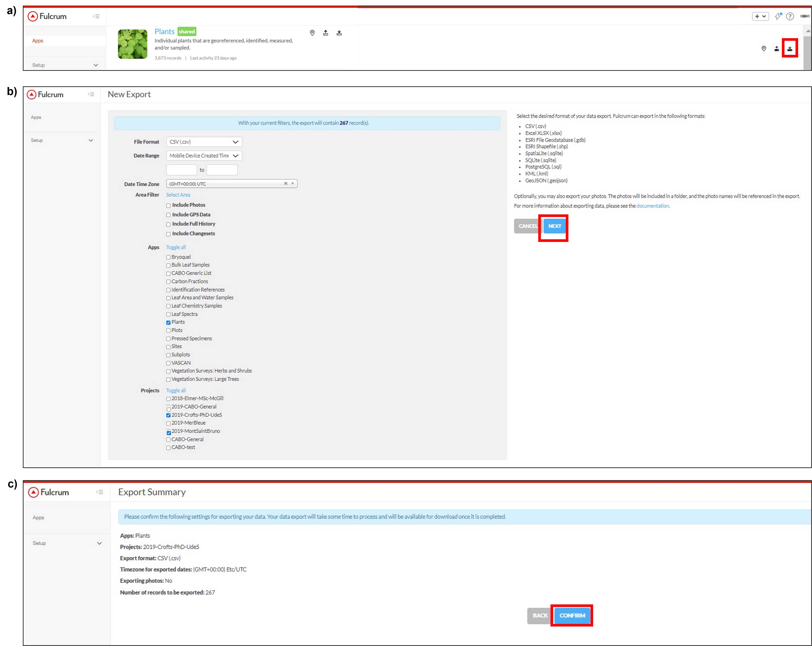
Task: Collapse the sidebar on the Export Summary page
Action: 99,492
